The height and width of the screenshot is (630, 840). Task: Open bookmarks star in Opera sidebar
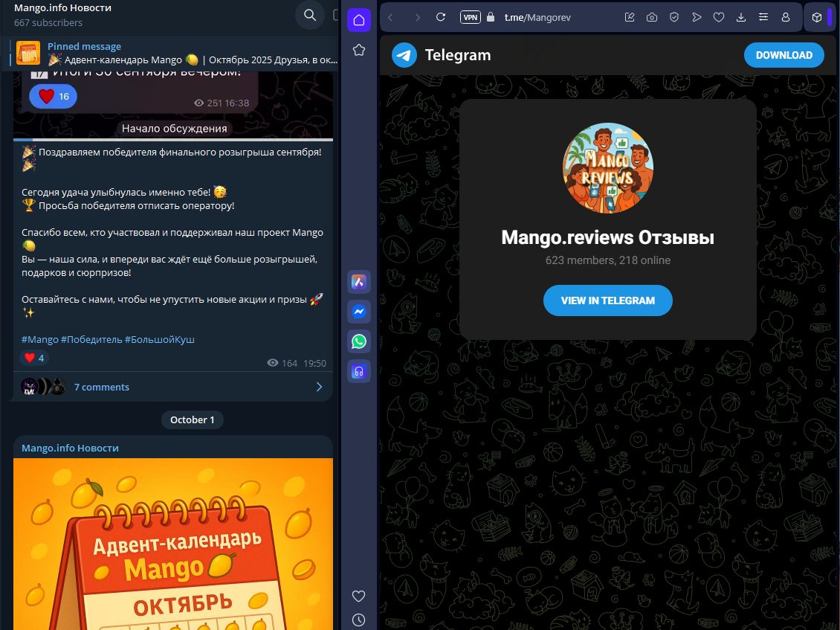(359, 50)
